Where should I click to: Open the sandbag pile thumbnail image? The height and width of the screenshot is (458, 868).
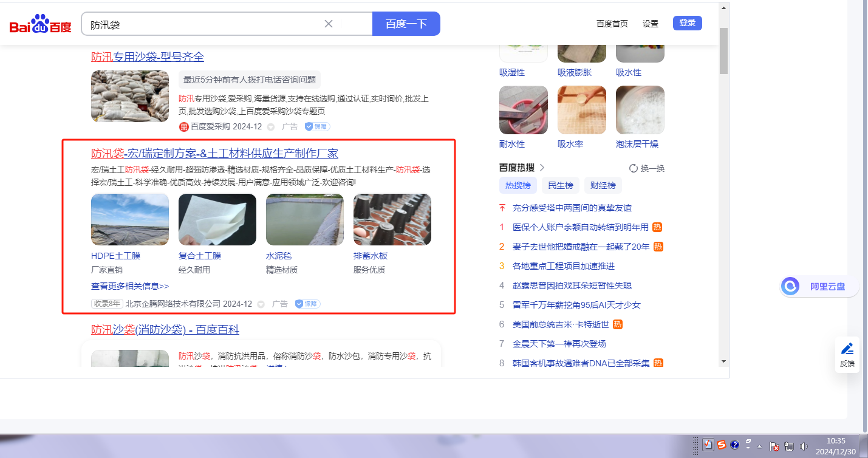click(130, 97)
